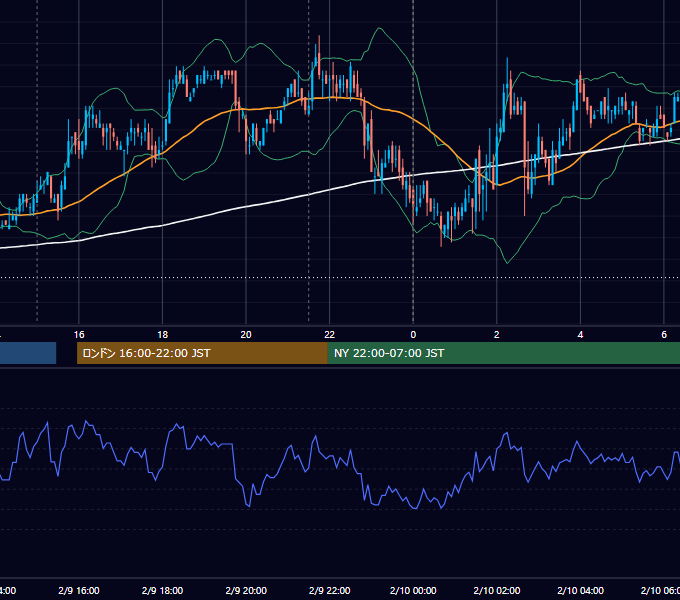The height and width of the screenshot is (600, 680).
Task: Click the 6 hour label on the price chart axis
Action: click(x=664, y=335)
